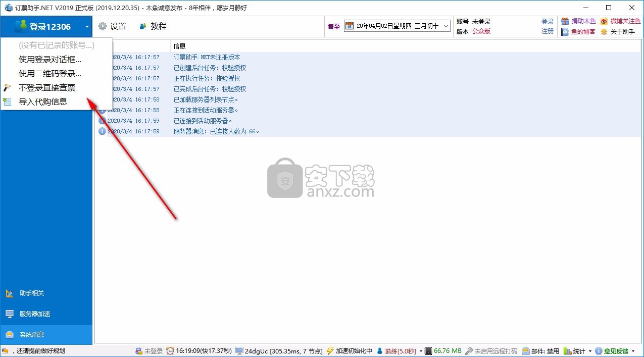Open the 助手相关 sidebar section

pyautogui.click(x=46, y=293)
